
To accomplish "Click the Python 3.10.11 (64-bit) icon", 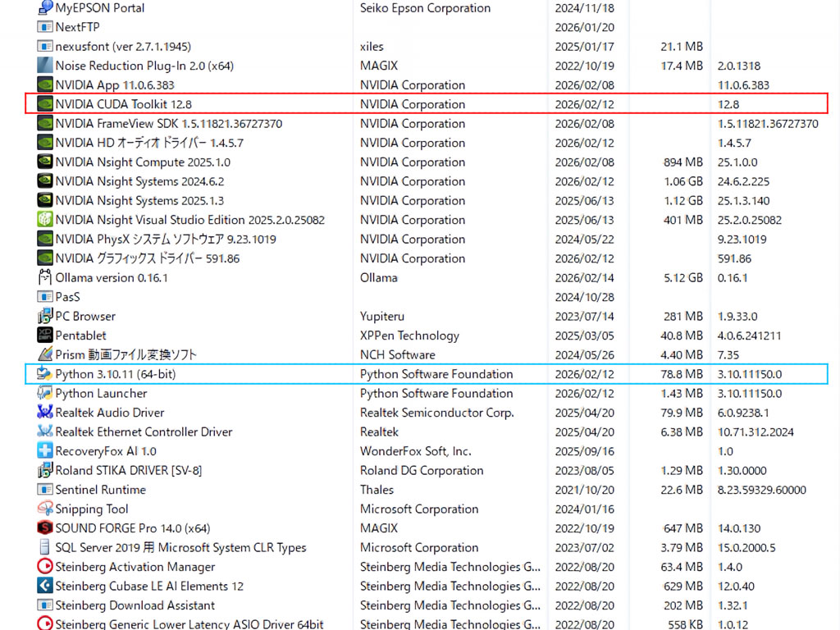I will (x=45, y=374).
